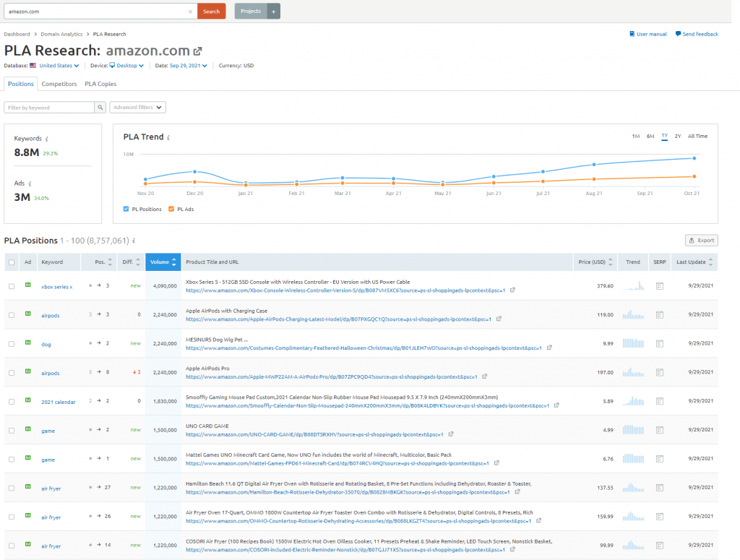Open COSORI Air Fryer URL external icon
Screen dimensions: 740x560
[x=512, y=549]
